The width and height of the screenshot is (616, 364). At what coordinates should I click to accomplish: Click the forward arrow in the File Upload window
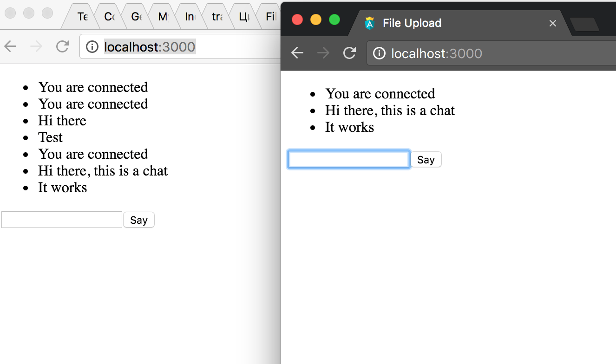click(x=323, y=53)
